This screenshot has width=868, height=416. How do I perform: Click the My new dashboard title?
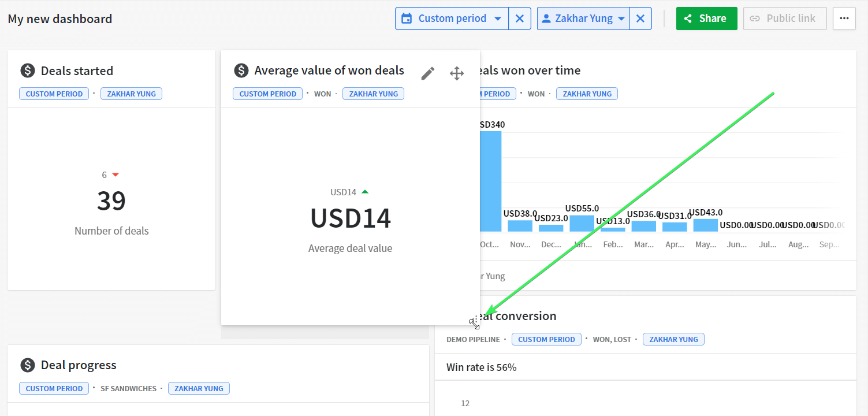60,18
